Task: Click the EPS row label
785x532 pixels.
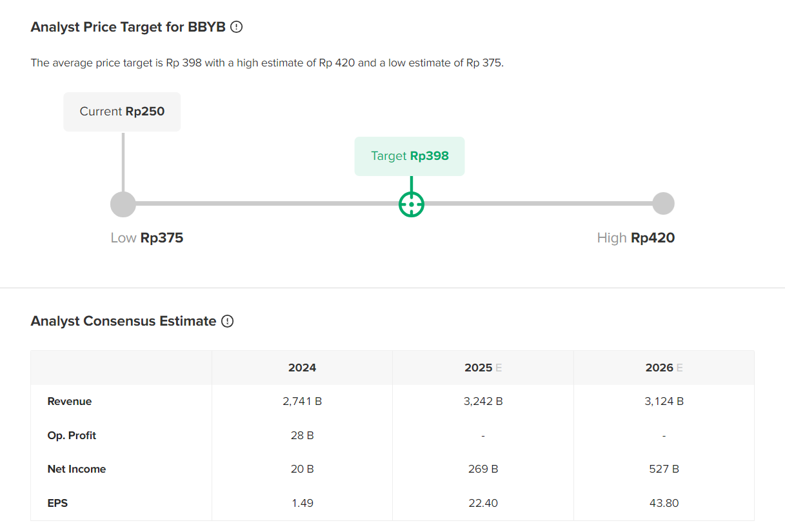Action: (57, 503)
